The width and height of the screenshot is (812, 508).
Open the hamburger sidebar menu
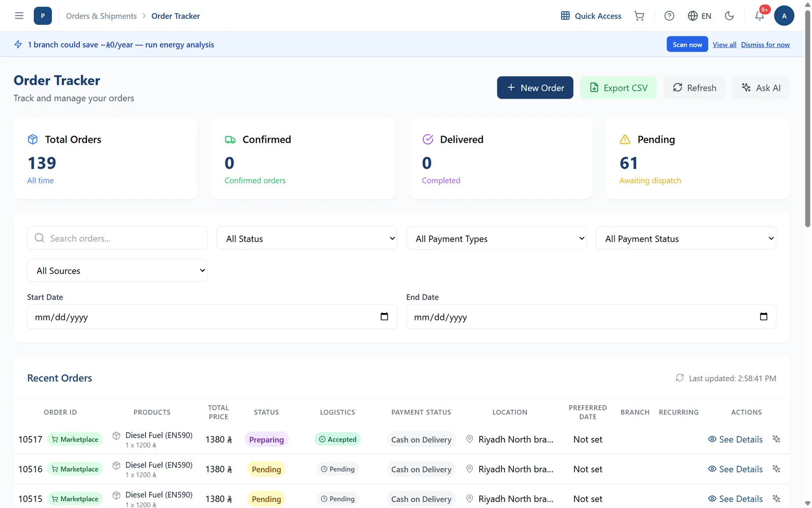(x=19, y=16)
